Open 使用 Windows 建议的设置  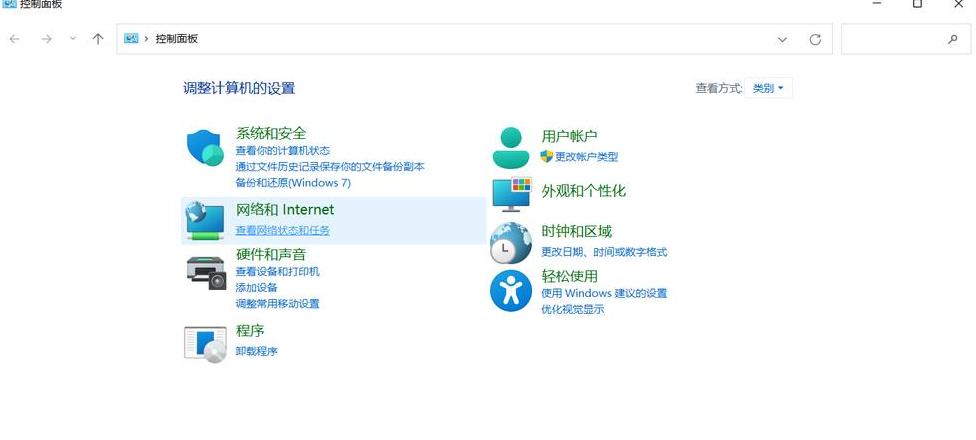click(604, 293)
